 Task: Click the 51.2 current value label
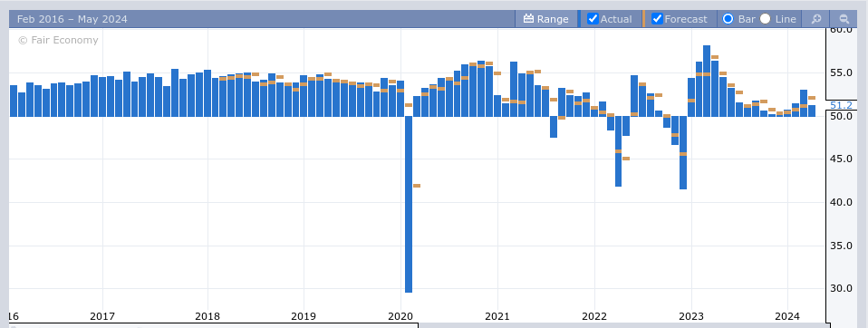841,105
